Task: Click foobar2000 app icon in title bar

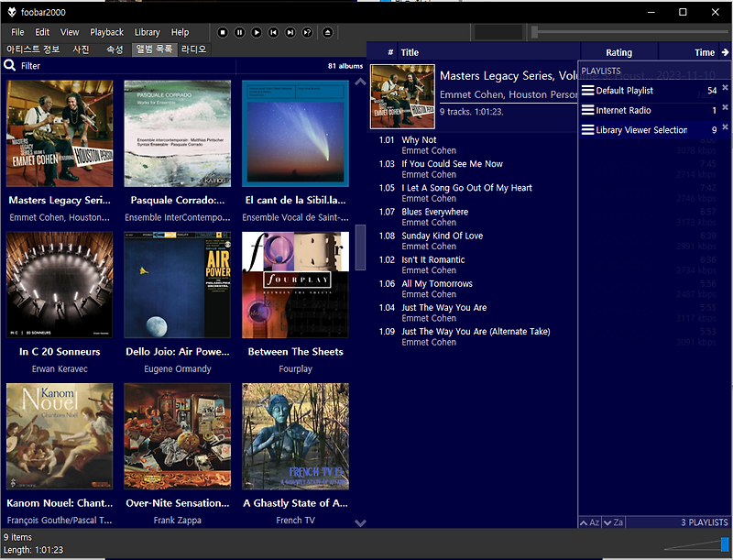Action: coord(12,12)
